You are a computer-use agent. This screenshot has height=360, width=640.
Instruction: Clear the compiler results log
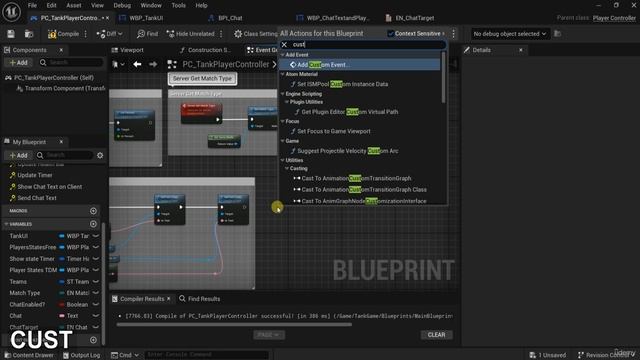tap(436, 335)
